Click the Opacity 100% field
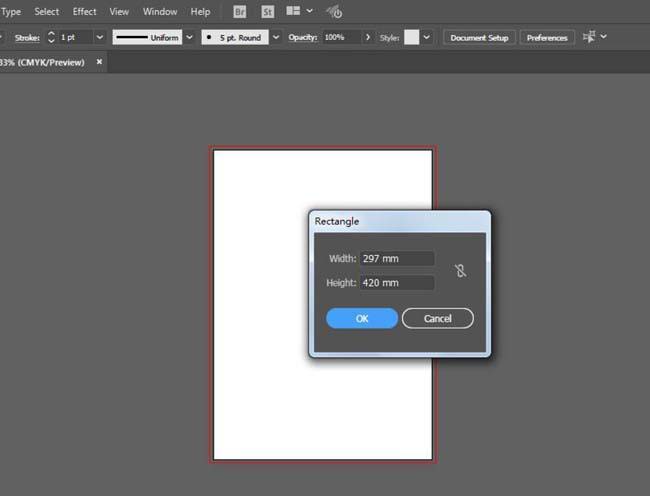This screenshot has width=650, height=496. 341,37
